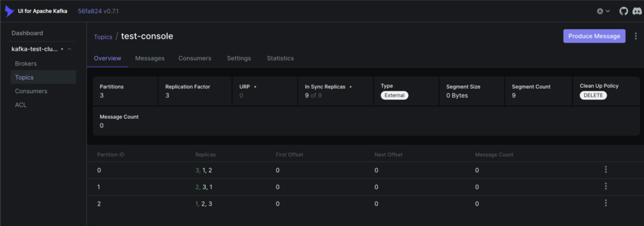
Task: Select ACL in the sidebar
Action: pyautogui.click(x=21, y=105)
